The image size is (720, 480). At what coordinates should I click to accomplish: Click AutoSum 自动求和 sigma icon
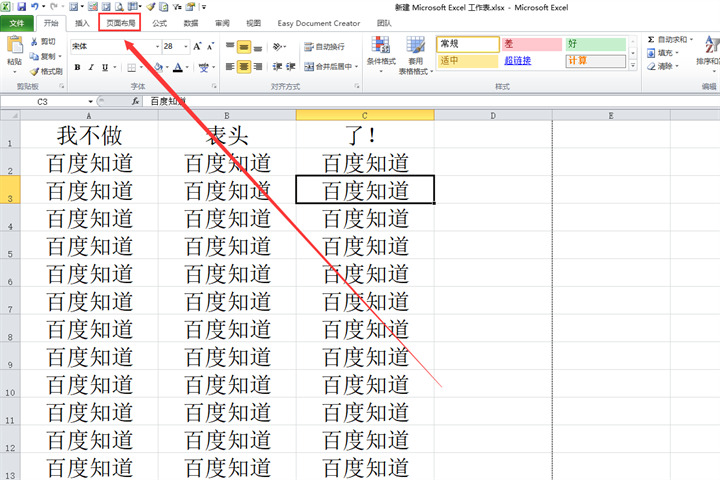pyautogui.click(x=651, y=40)
